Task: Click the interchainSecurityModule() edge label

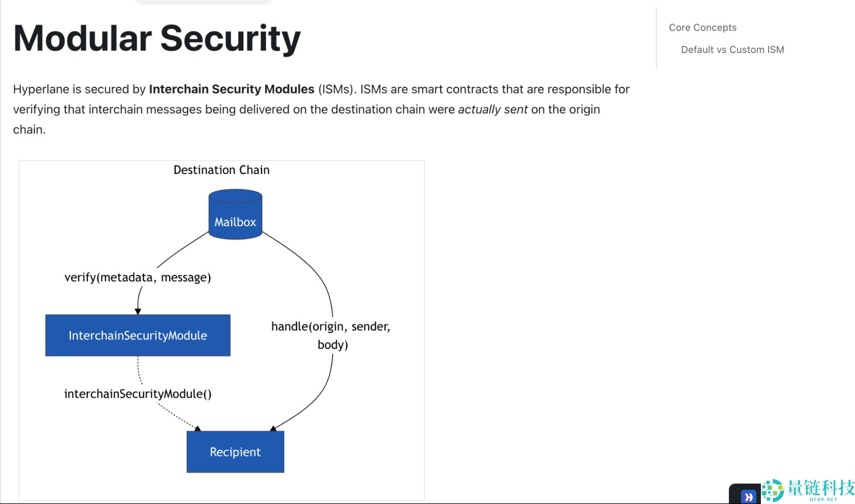Action: [x=138, y=394]
